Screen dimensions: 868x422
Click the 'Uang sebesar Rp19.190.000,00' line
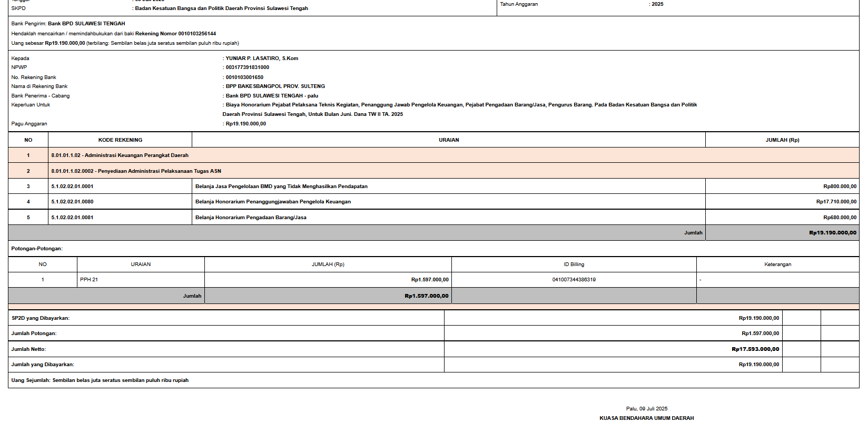point(125,43)
